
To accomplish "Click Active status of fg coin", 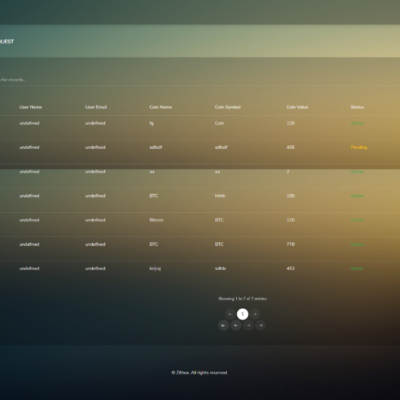I will pos(357,123).
